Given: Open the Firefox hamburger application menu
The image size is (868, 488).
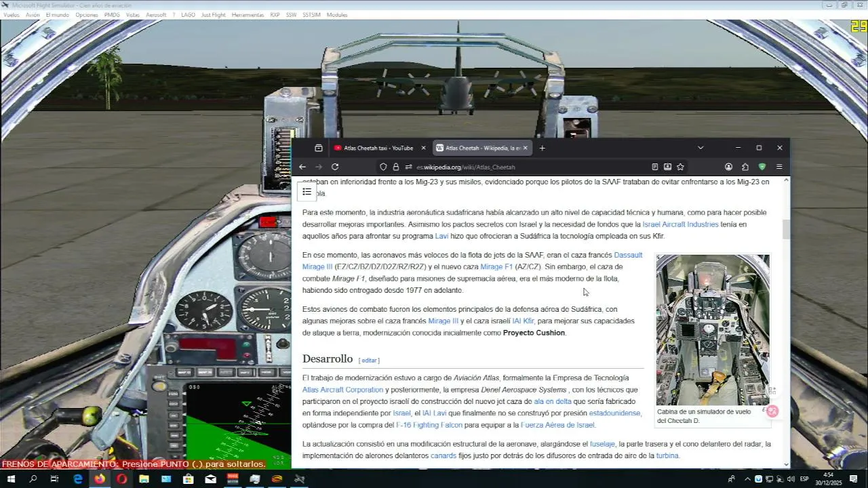Looking at the screenshot, I should 779,167.
